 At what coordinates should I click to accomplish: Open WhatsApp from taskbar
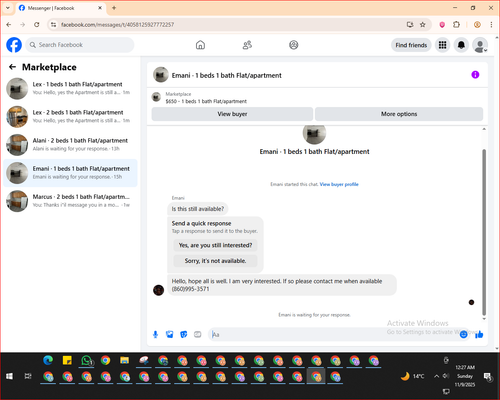click(x=87, y=360)
